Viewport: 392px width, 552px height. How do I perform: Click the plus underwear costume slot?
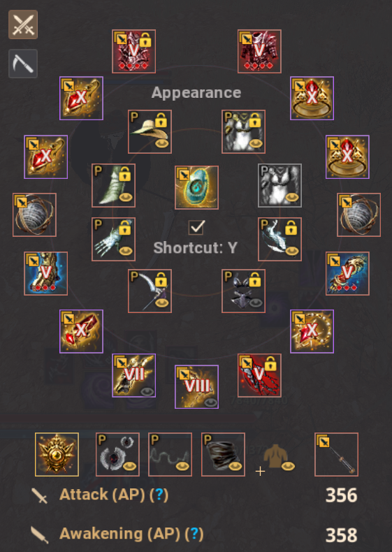click(275, 458)
